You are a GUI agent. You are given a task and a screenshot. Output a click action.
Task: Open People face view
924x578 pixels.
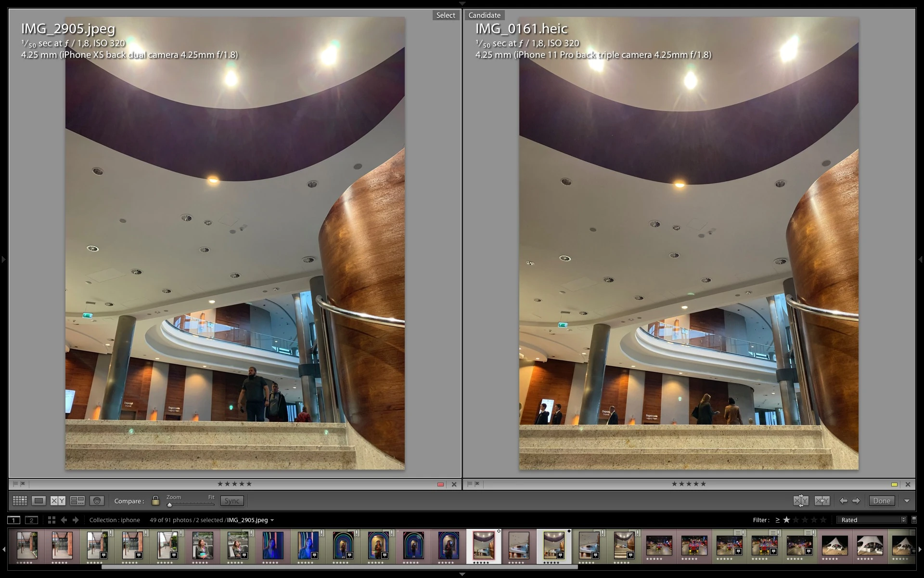tap(97, 501)
